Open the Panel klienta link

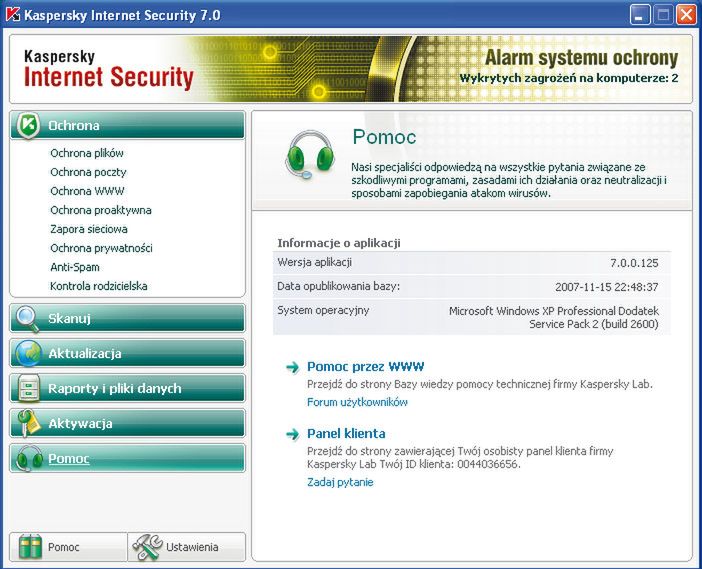(346, 433)
